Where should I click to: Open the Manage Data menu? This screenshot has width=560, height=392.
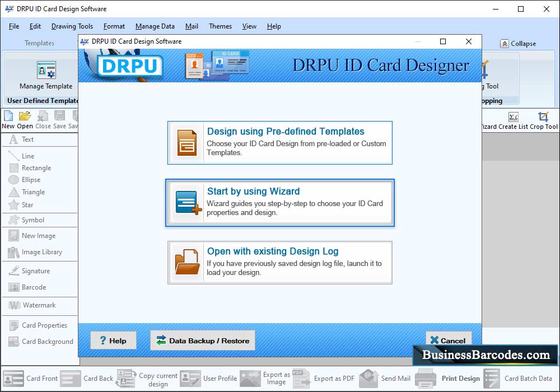point(155,26)
